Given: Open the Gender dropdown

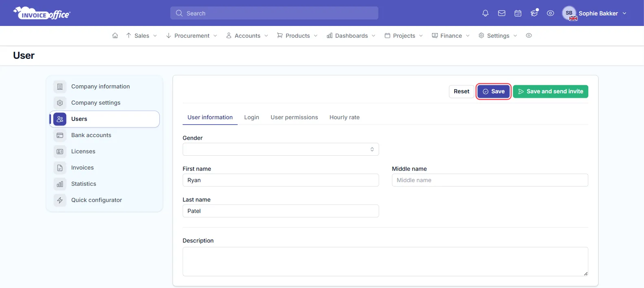Looking at the screenshot, I should pyautogui.click(x=281, y=149).
